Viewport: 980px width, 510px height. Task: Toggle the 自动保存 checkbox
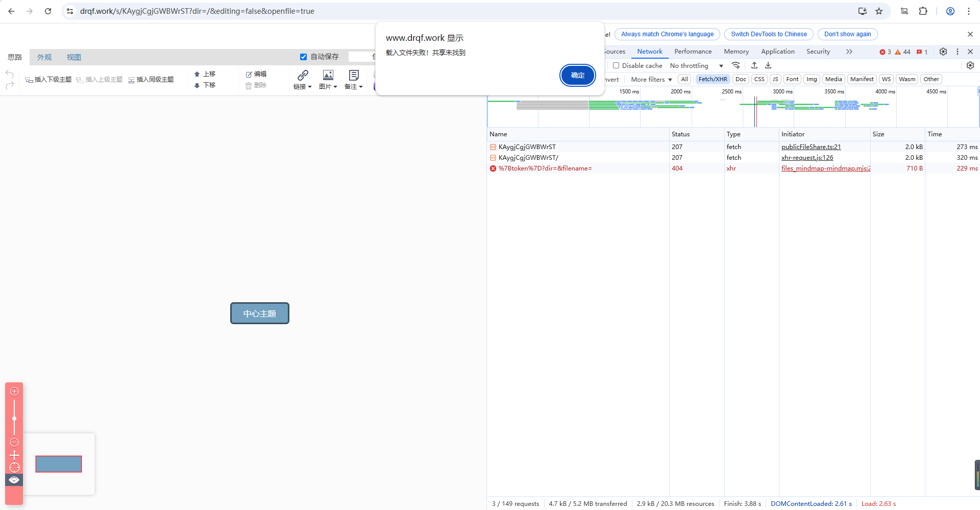tap(303, 57)
